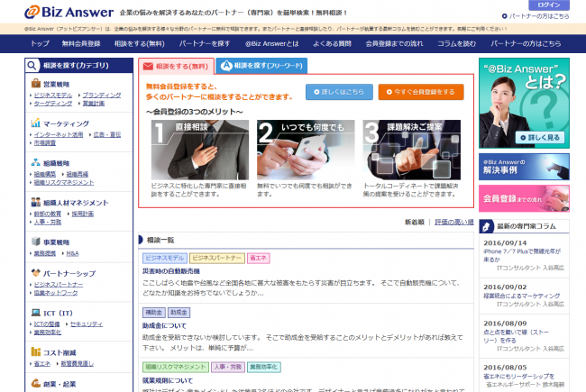
Task: Click the 詳しく見る button on the とは? banner
Action: [x=540, y=138]
